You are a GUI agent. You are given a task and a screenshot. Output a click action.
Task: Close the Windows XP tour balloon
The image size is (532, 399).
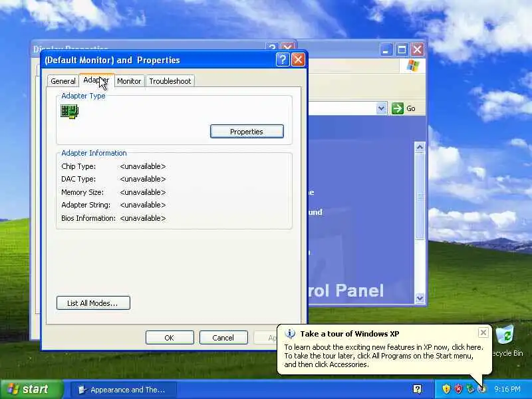tap(483, 332)
